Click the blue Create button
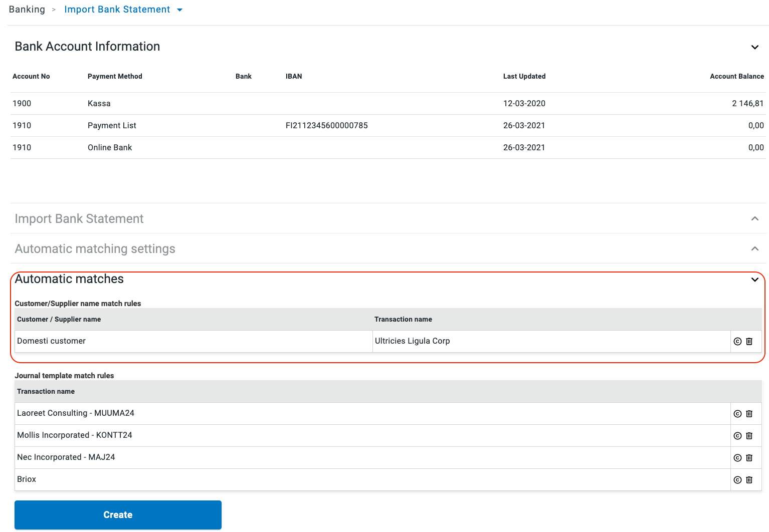This screenshot has height=532, width=769. point(118,514)
